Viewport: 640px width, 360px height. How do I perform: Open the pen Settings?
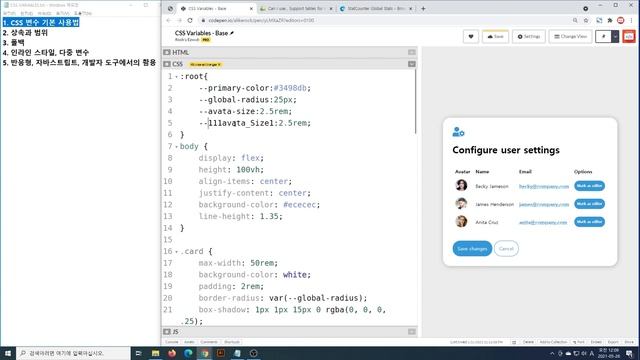click(x=529, y=36)
